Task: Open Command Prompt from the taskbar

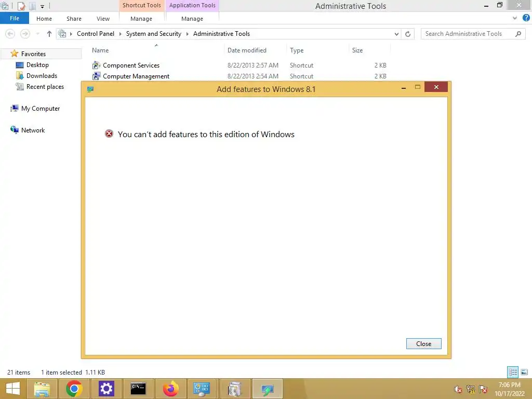Action: click(138, 389)
